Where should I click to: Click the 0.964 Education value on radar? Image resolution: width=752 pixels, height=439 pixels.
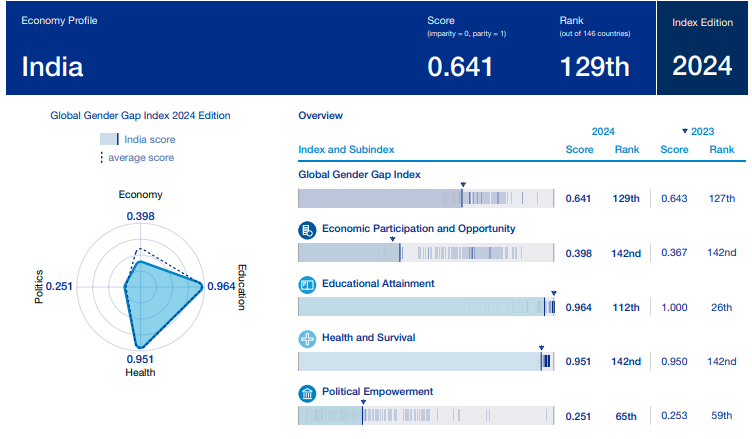pyautogui.click(x=221, y=286)
